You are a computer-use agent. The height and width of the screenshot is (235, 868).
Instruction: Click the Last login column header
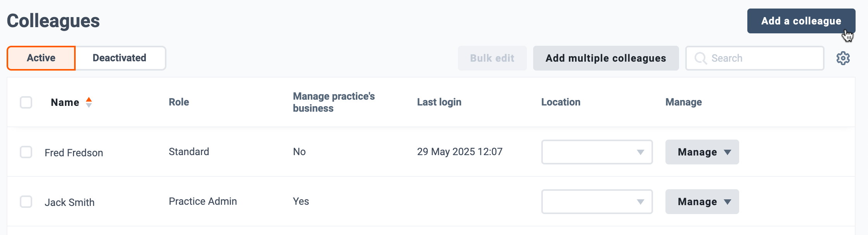tap(439, 102)
